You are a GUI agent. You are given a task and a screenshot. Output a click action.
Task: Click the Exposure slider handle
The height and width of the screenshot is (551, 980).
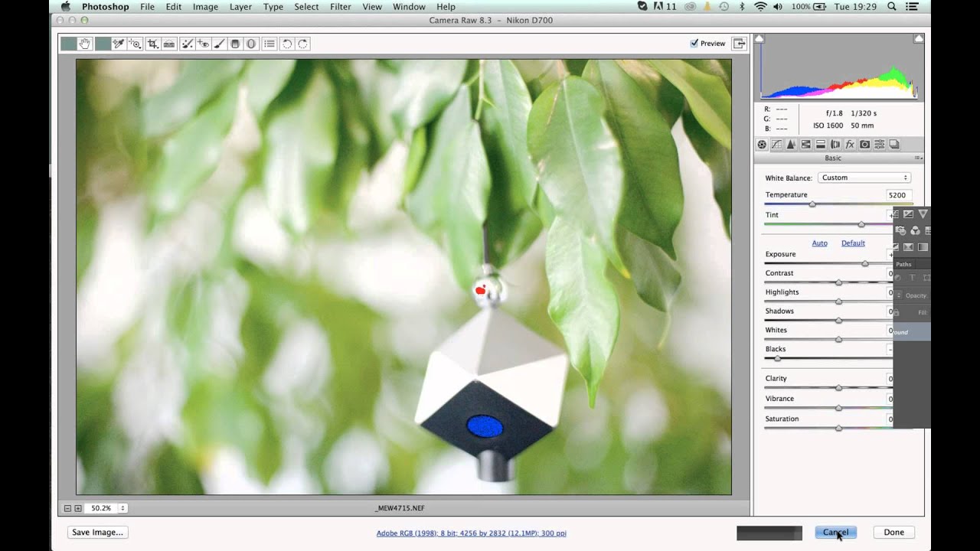pos(865,263)
